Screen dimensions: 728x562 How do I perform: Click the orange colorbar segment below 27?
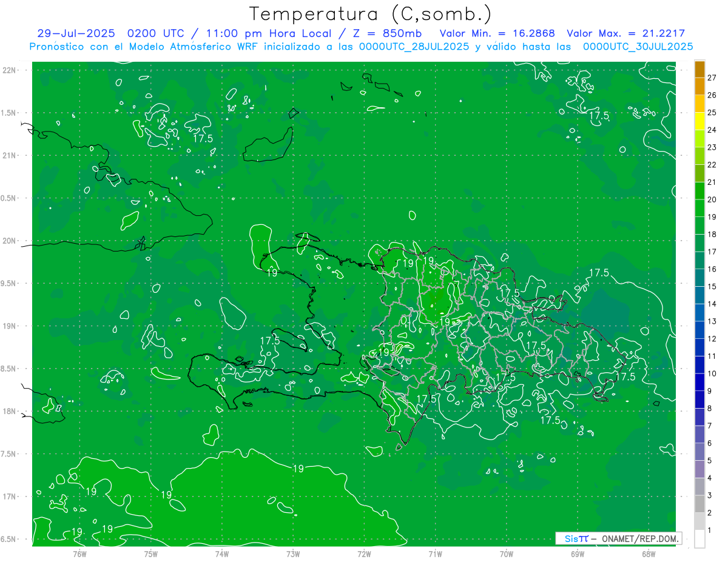point(699,87)
